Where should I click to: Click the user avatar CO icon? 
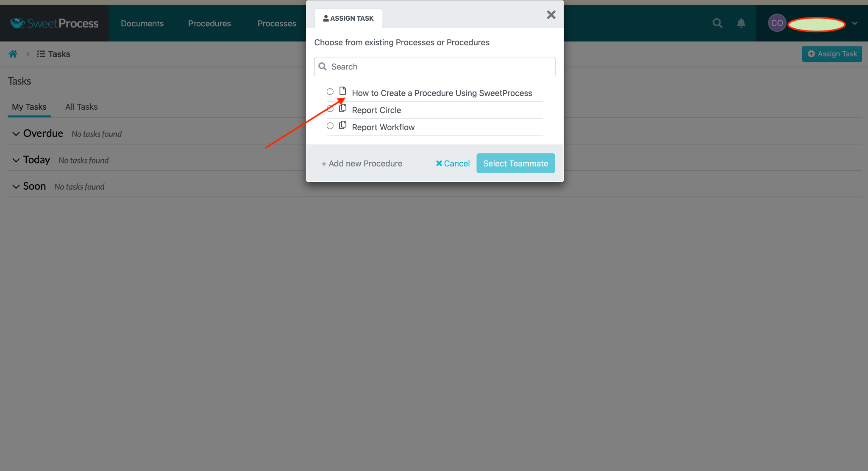777,23
